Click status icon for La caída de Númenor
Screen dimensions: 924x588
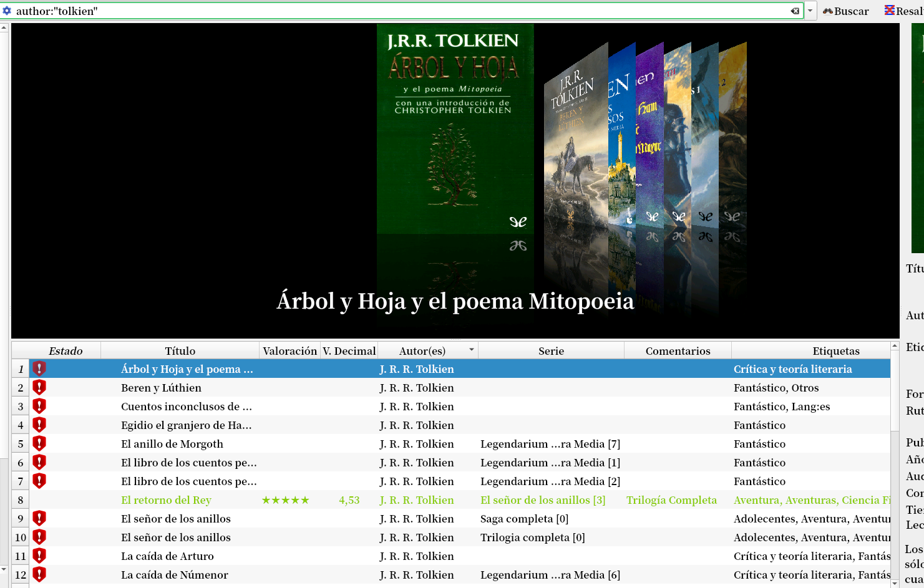(39, 574)
